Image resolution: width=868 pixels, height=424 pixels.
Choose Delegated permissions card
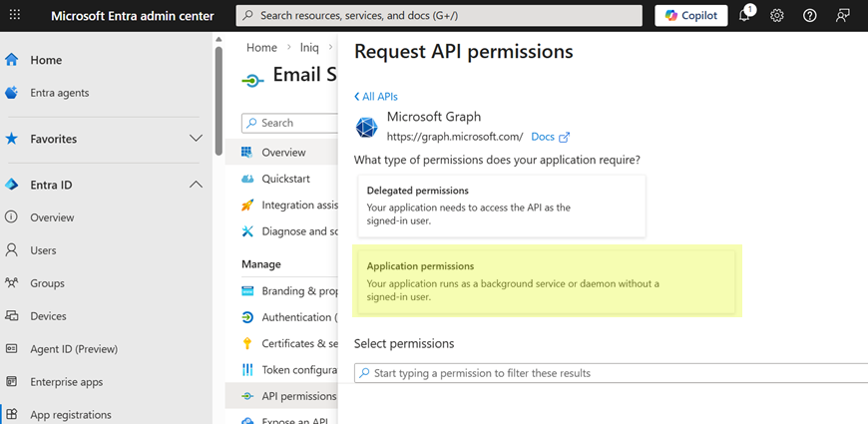(502, 206)
